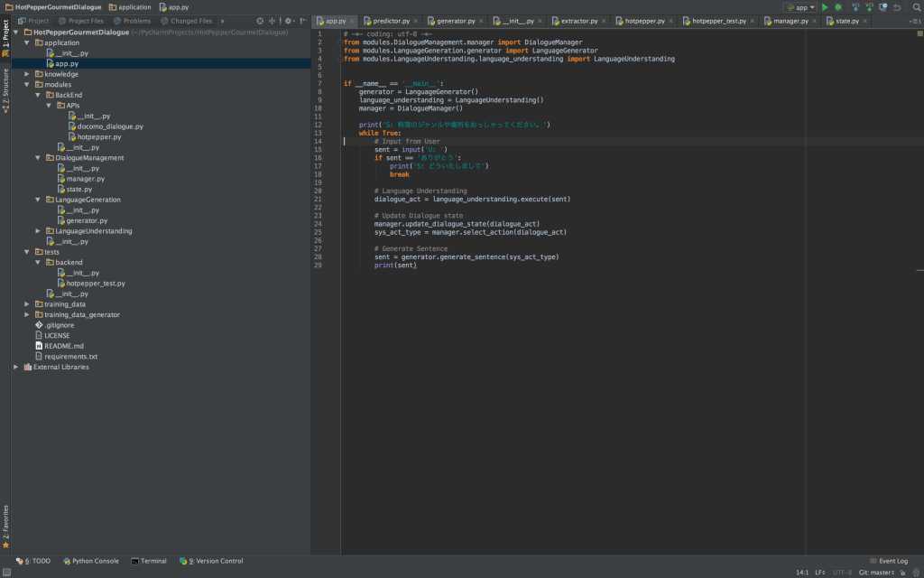The height and width of the screenshot is (578, 924).
Task: Click the editor gutter at line number 14
Action: coord(318,142)
